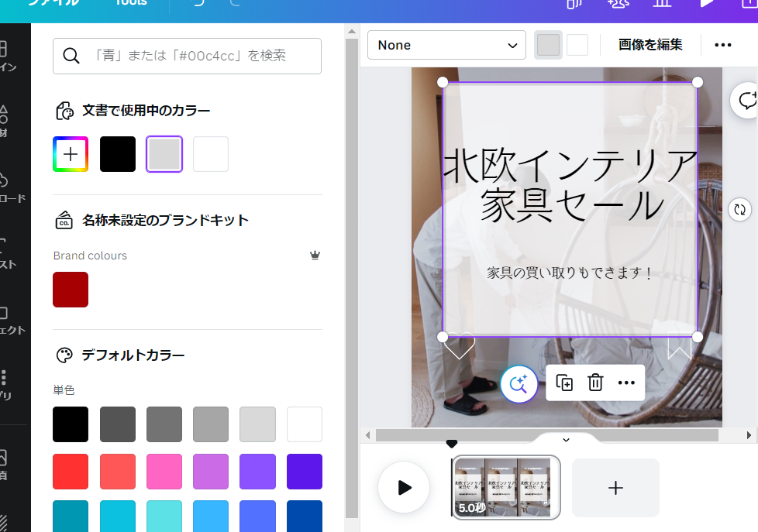Open the ファイル menu
Screen dimensions: 758x532
point(53,3)
